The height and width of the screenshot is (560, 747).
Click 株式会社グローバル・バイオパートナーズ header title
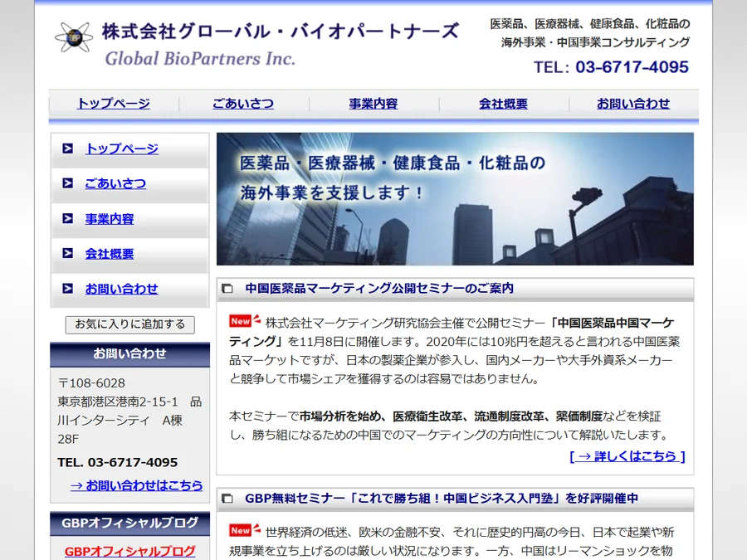[281, 32]
